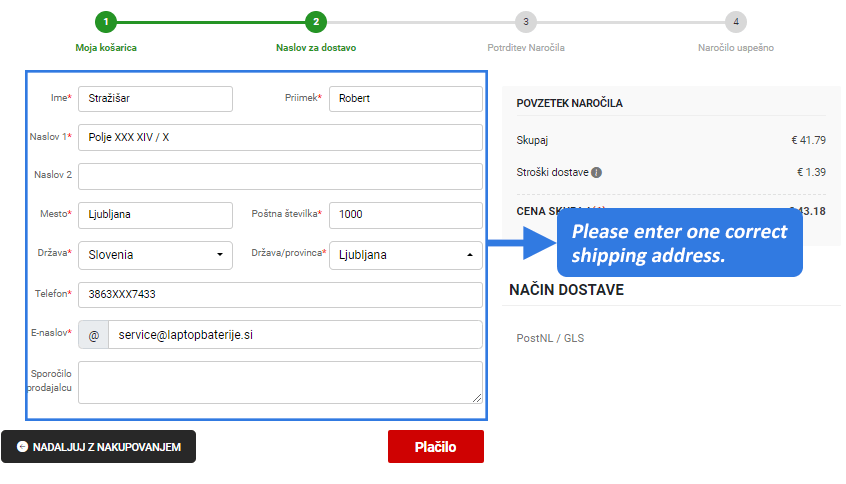
Task: Click the shipping cost € 1.39
Action: (811, 172)
